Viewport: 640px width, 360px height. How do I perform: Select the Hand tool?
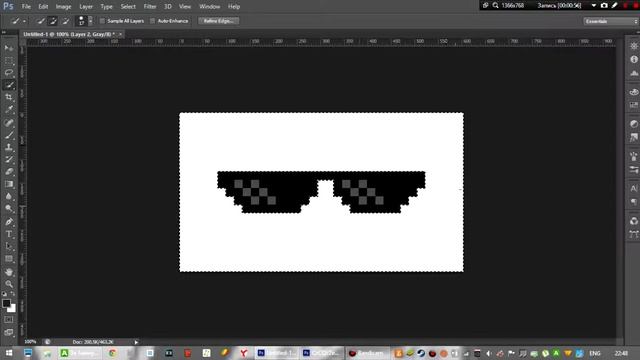point(9,272)
